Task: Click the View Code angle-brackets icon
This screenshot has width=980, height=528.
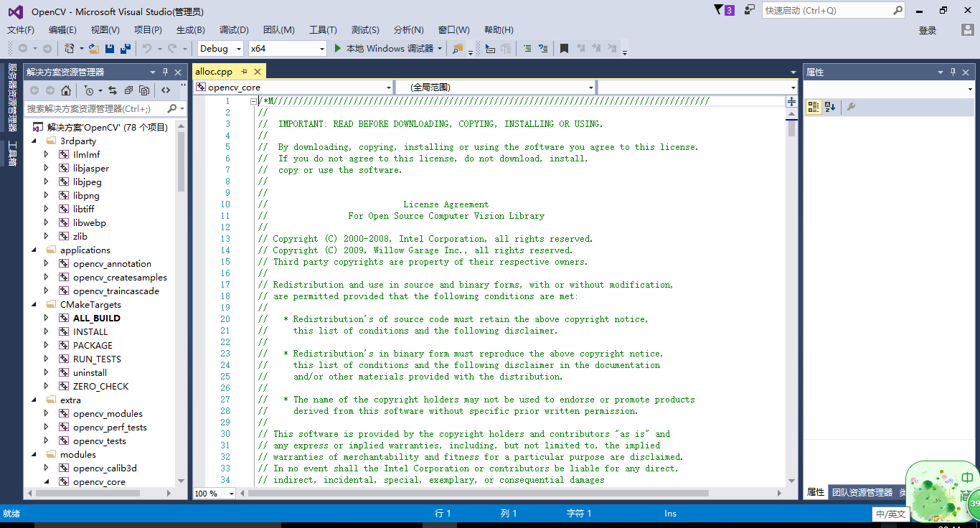Action: coord(166,90)
